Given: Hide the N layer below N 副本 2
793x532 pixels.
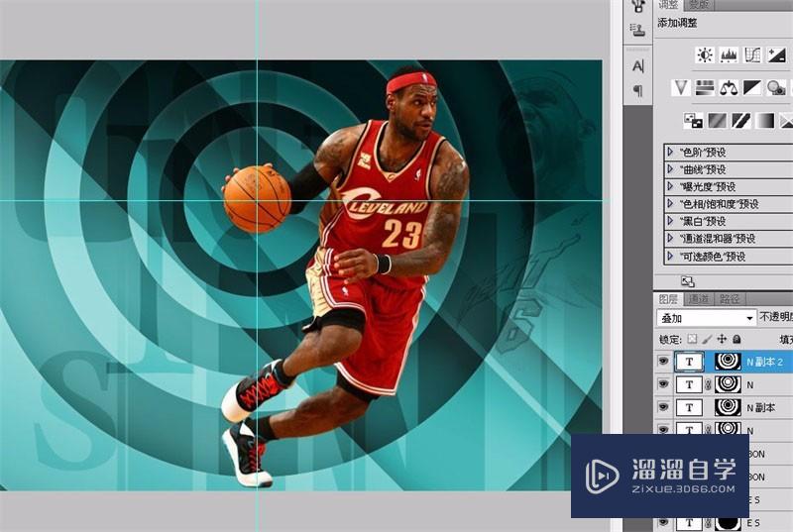Looking at the screenshot, I should coord(663,384).
